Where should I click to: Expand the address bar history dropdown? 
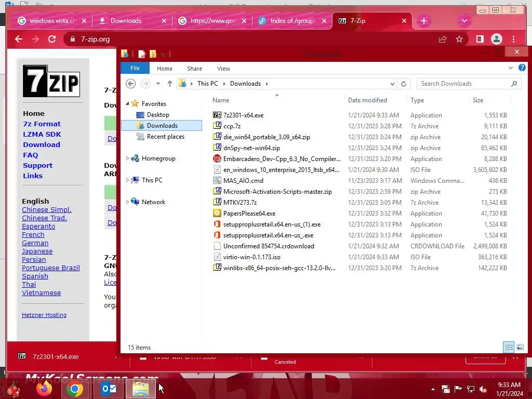click(392, 84)
